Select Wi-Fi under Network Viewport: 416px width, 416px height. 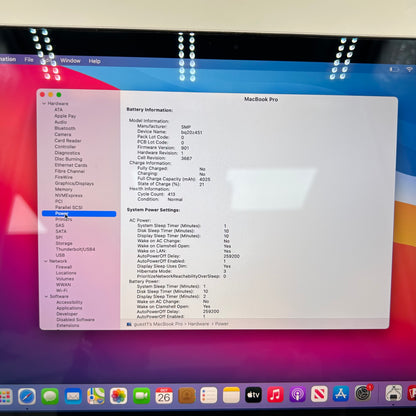point(62,291)
